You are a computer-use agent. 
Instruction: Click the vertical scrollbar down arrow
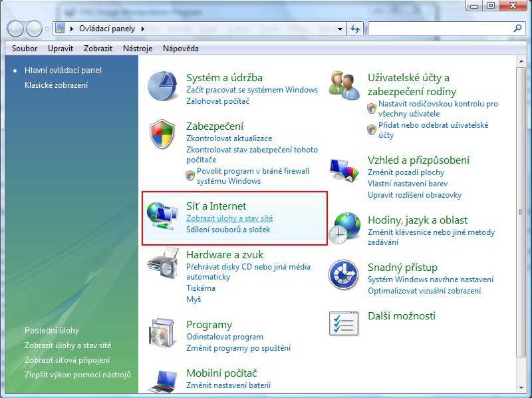[521, 387]
